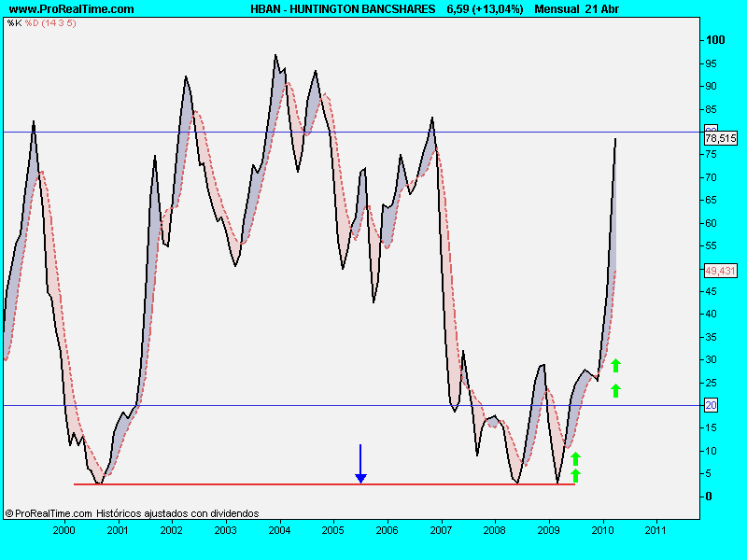Click the 2005 year label on x-axis
The height and width of the screenshot is (560, 747).
(333, 530)
